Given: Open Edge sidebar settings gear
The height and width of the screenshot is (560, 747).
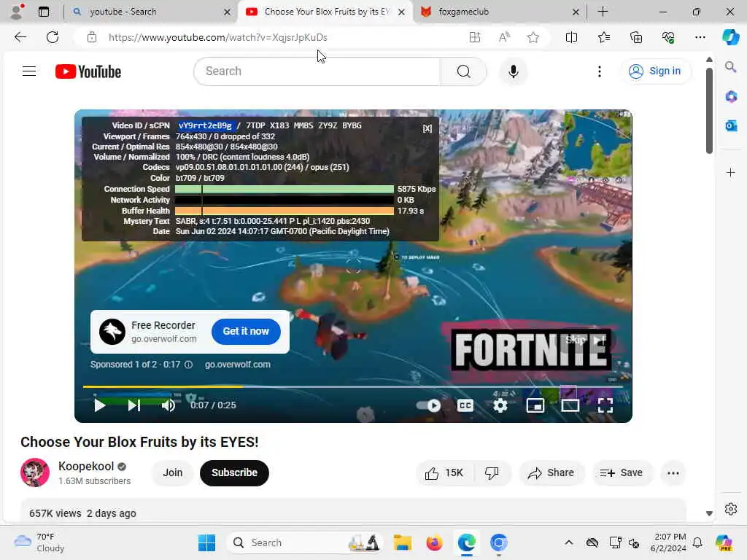Looking at the screenshot, I should [730, 509].
